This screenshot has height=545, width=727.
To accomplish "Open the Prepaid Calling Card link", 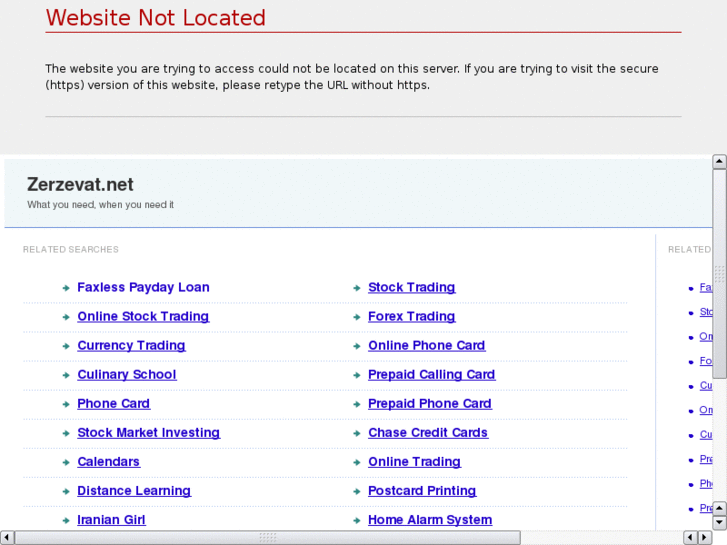I will 432,375.
